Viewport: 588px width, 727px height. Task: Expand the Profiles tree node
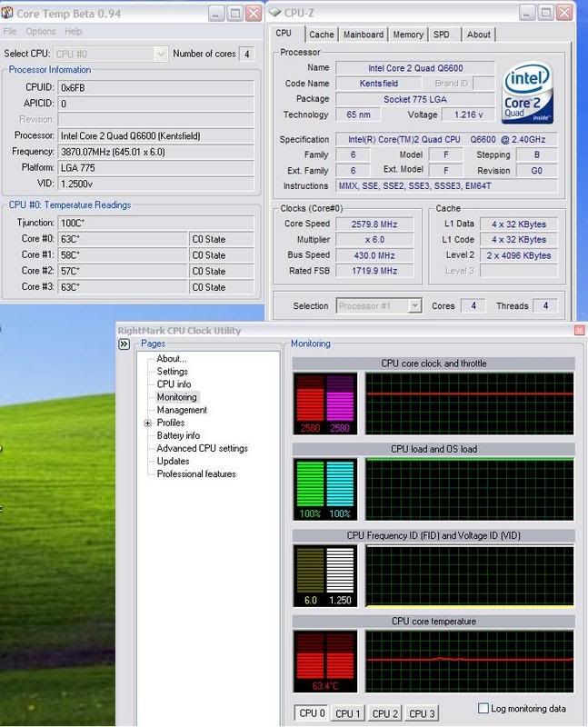147,423
